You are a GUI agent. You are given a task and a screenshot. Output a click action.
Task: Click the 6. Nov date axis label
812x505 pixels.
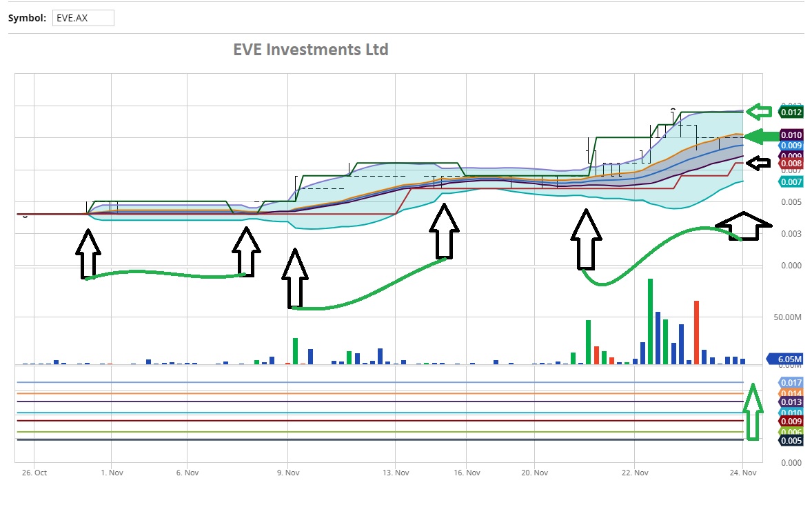(x=187, y=473)
